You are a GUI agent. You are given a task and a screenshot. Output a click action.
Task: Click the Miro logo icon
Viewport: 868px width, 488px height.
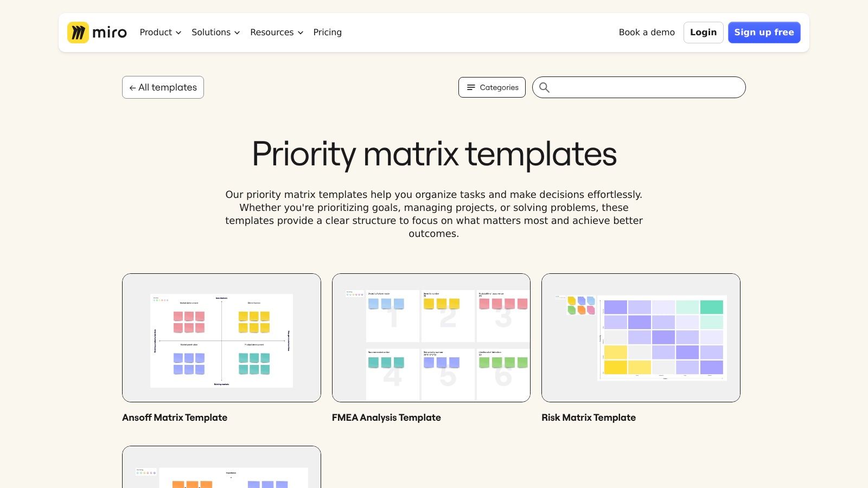click(x=78, y=33)
